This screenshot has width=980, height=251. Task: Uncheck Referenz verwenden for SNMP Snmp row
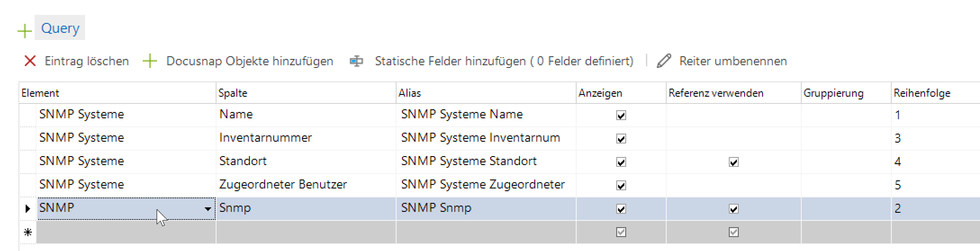[x=734, y=209]
